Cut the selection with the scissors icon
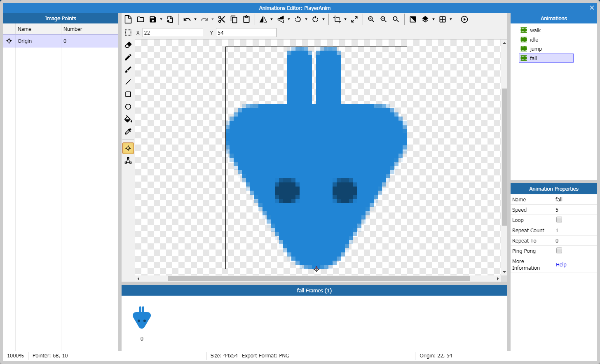600x364 pixels. (x=222, y=19)
